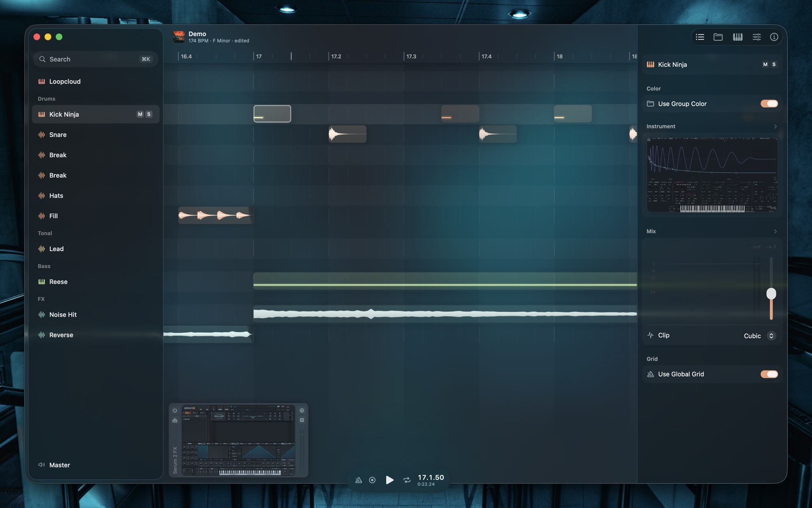Click the Lead track waveform icon
Viewport: 812px width, 508px height.
(41, 249)
